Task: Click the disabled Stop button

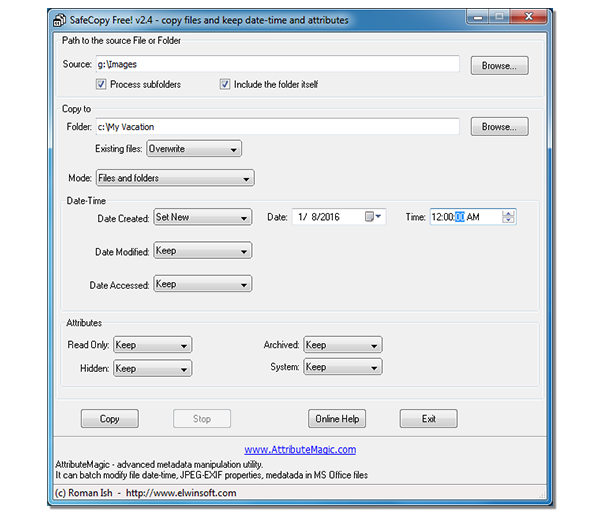Action: coord(202,418)
